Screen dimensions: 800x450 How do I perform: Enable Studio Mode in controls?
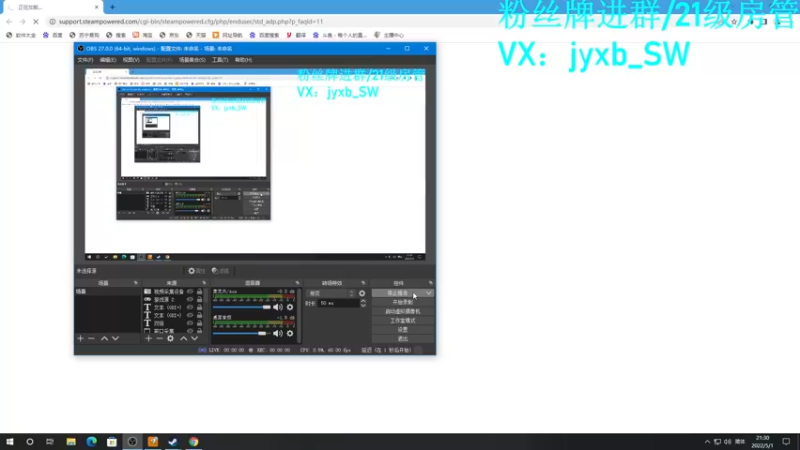point(403,320)
